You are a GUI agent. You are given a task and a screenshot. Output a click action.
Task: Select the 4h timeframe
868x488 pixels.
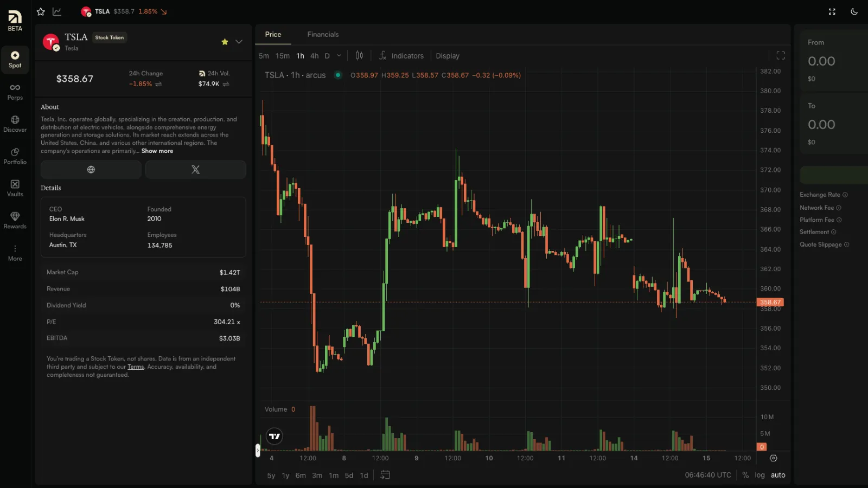(314, 56)
